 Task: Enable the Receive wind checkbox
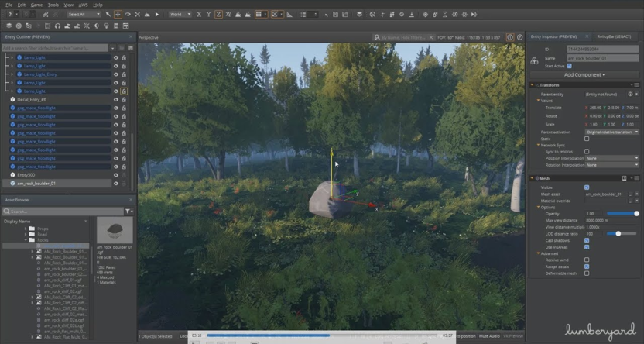point(587,260)
